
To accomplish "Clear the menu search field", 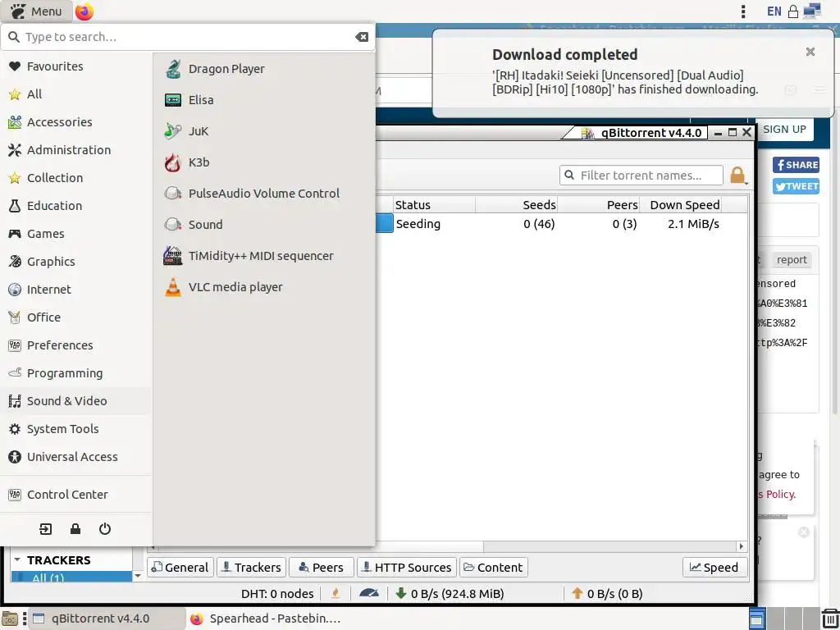I will 362,37.
